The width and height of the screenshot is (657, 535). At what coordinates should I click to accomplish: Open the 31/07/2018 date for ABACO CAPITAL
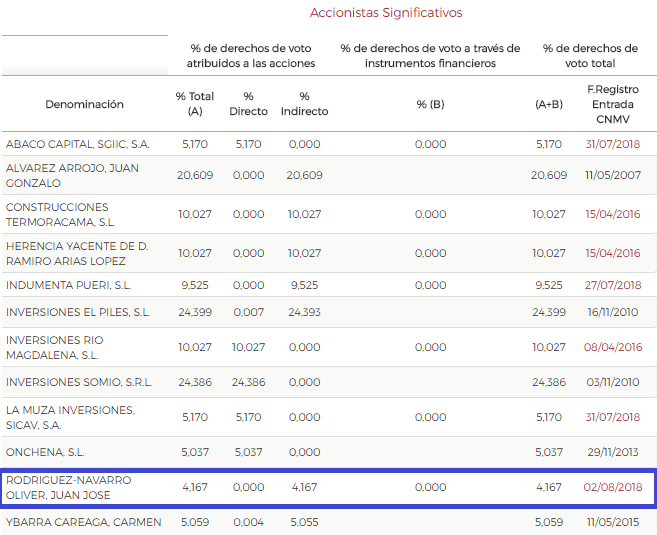(613, 144)
